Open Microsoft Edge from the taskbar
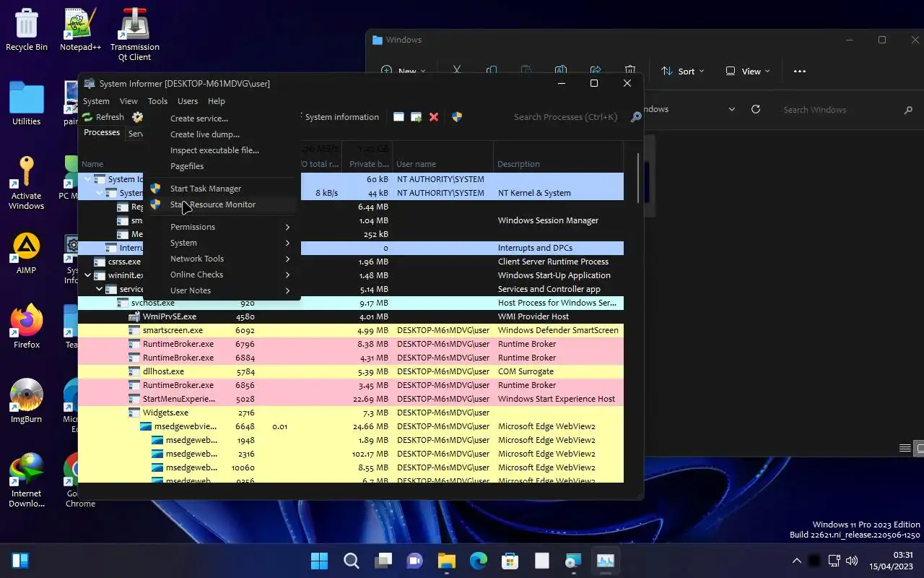This screenshot has height=578, width=924. (x=478, y=561)
